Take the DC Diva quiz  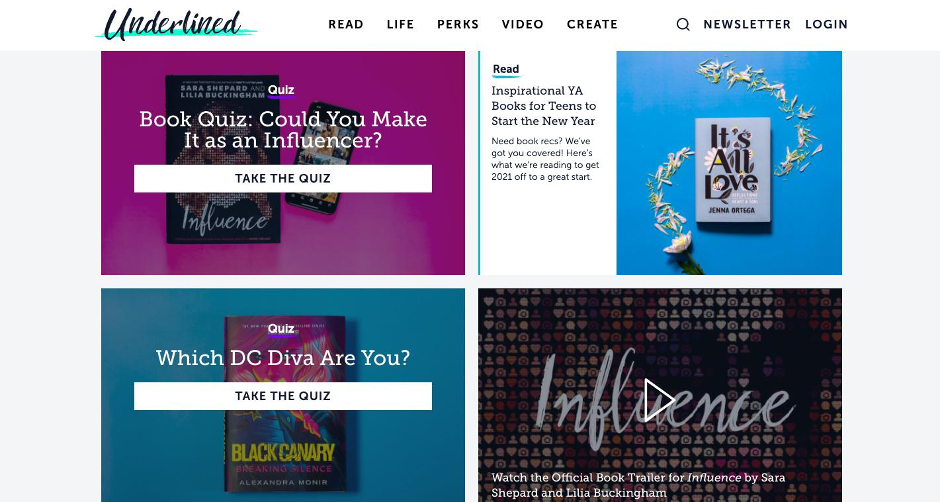point(283,396)
